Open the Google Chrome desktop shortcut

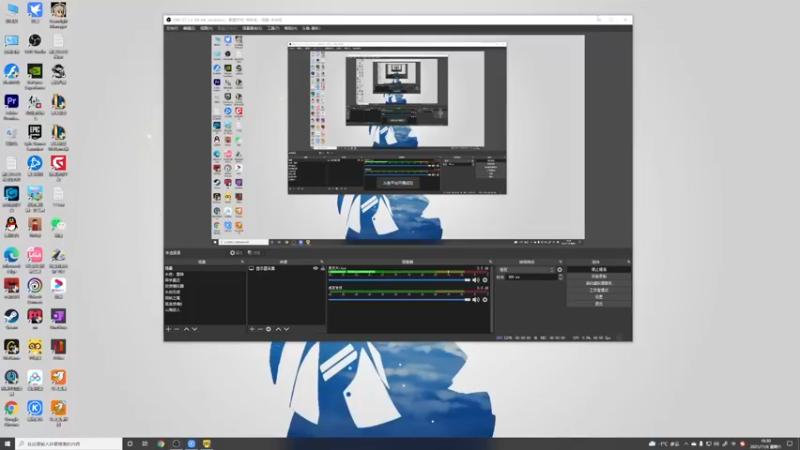point(11,413)
